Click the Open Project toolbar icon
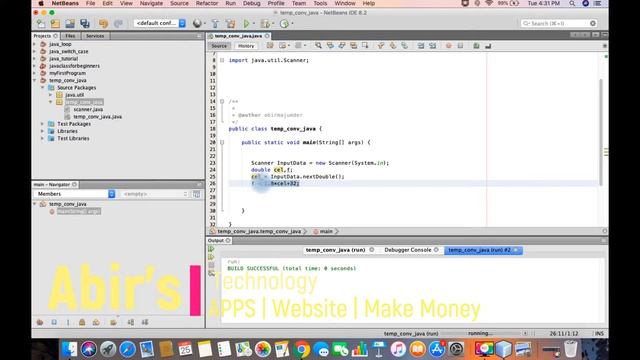The image size is (640, 360). coord(70,24)
